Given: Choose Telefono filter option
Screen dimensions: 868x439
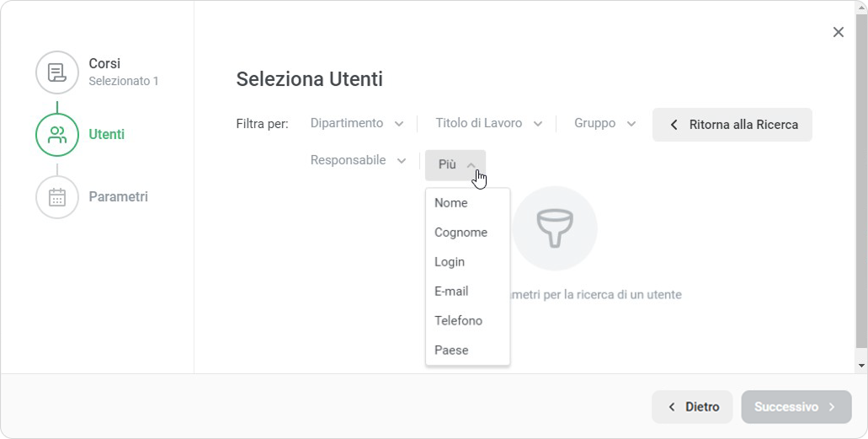Looking at the screenshot, I should point(458,321).
